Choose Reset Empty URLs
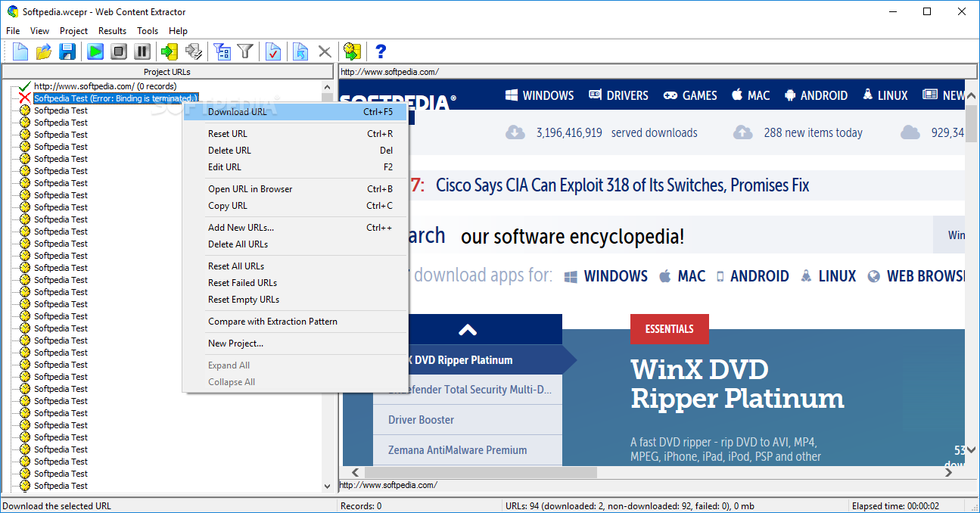980x513 pixels. 295,300
